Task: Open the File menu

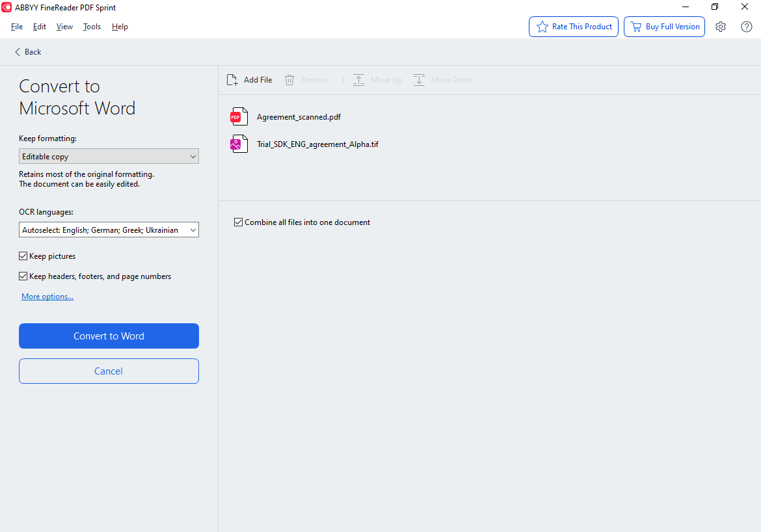Action: tap(17, 27)
